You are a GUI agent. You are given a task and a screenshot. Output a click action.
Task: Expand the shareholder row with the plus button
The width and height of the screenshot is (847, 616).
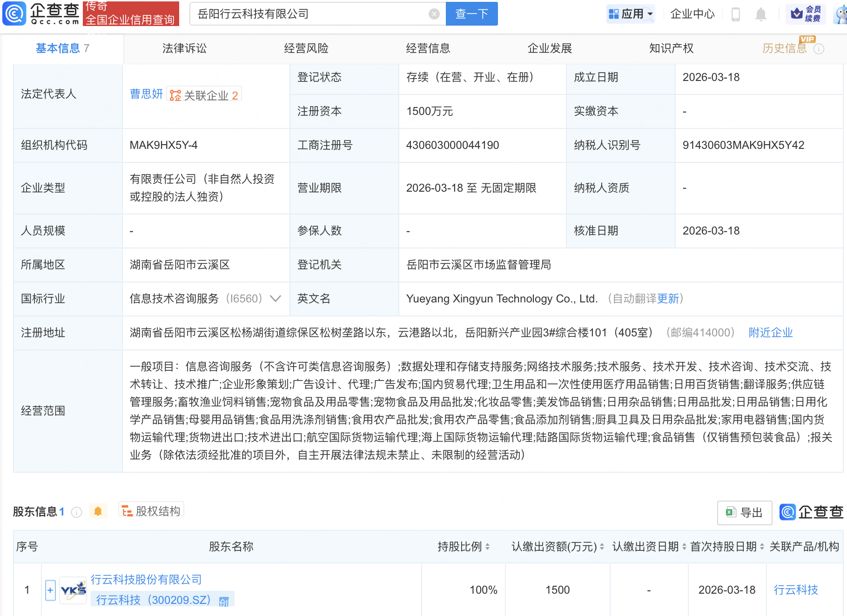(x=49, y=589)
